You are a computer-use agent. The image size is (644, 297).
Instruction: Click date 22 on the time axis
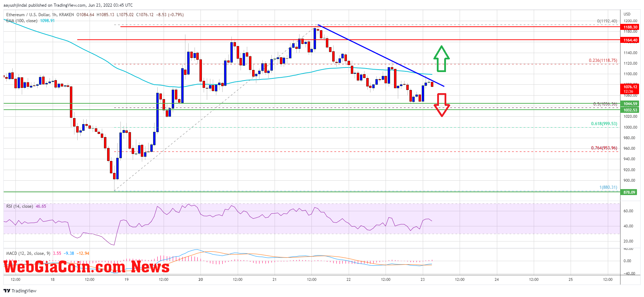[x=349, y=280]
